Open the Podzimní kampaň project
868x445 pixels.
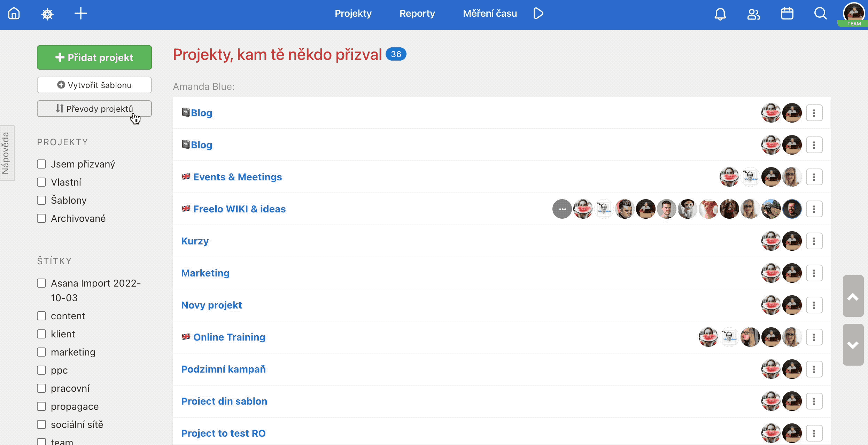223,369
